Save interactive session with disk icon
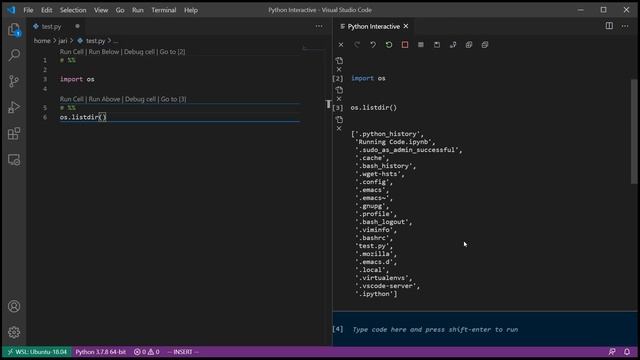Viewport: 640px width, 360px height. coord(437,45)
